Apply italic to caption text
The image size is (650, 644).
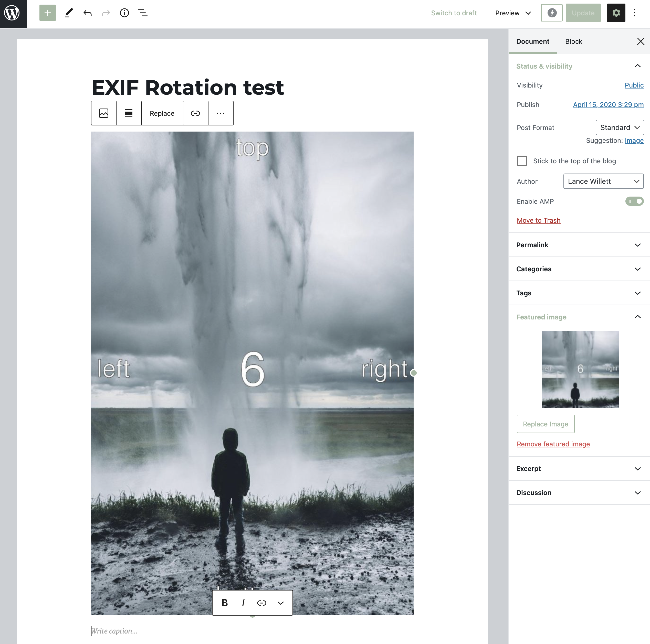pyautogui.click(x=243, y=603)
